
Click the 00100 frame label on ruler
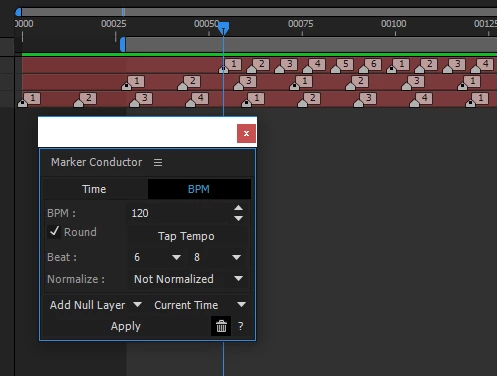pyautogui.click(x=394, y=24)
